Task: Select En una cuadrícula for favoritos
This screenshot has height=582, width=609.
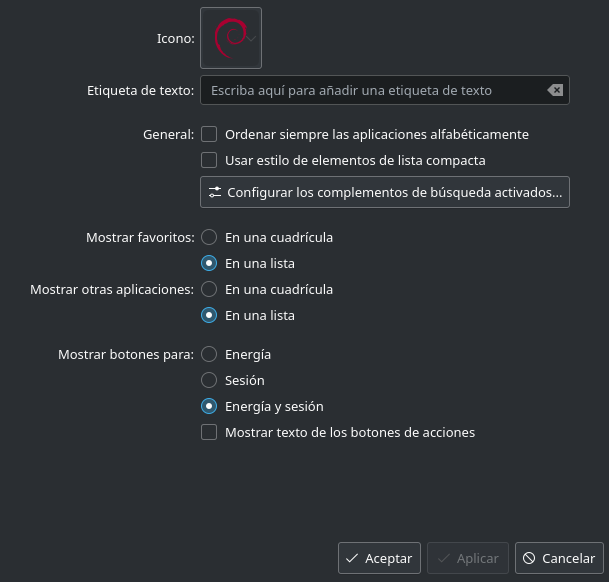Action: 209,238
